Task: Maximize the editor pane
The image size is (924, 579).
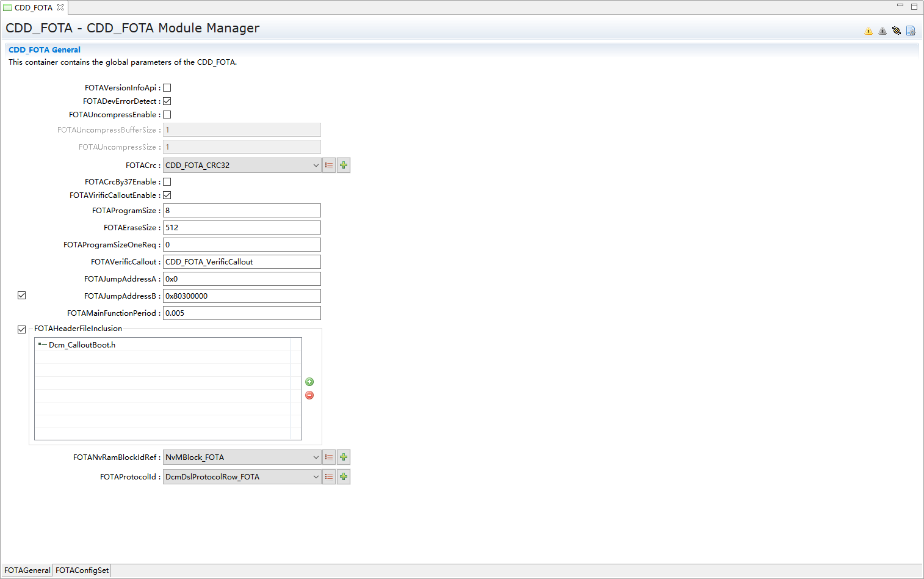Action: (x=914, y=7)
